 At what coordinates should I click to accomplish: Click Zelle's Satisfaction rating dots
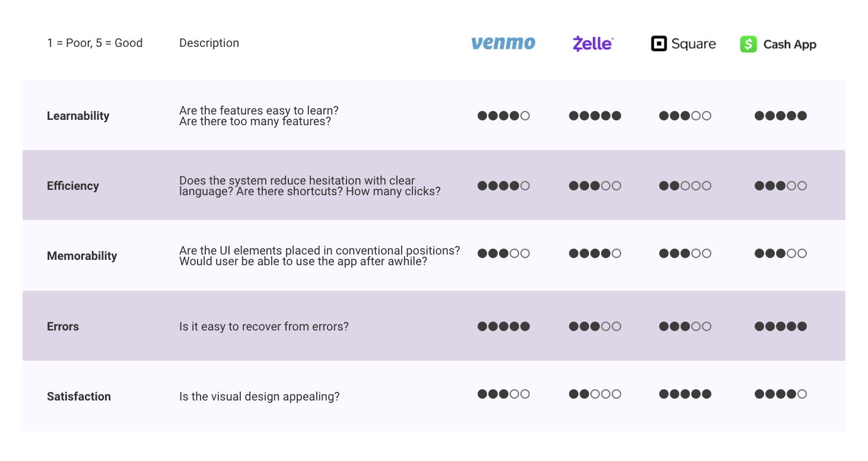(595, 394)
